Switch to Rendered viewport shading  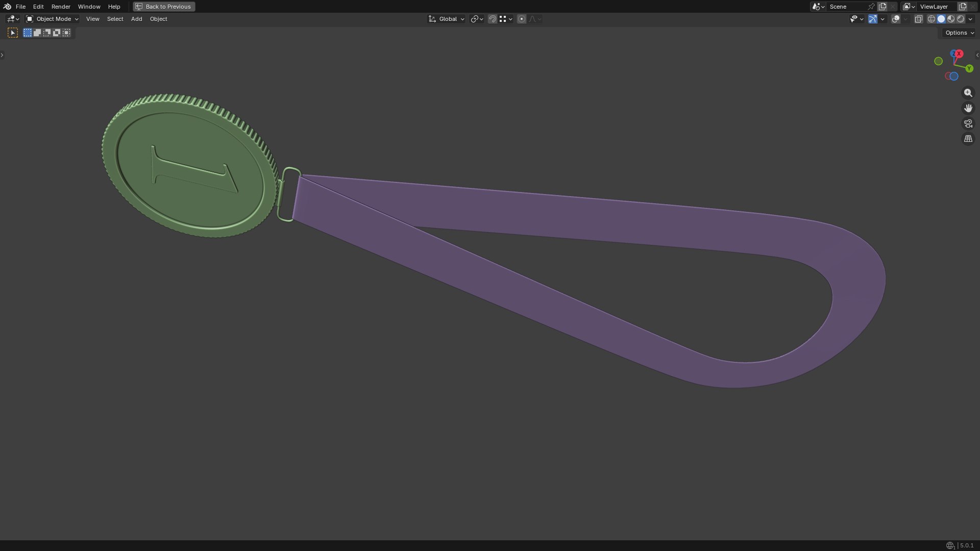(x=961, y=19)
